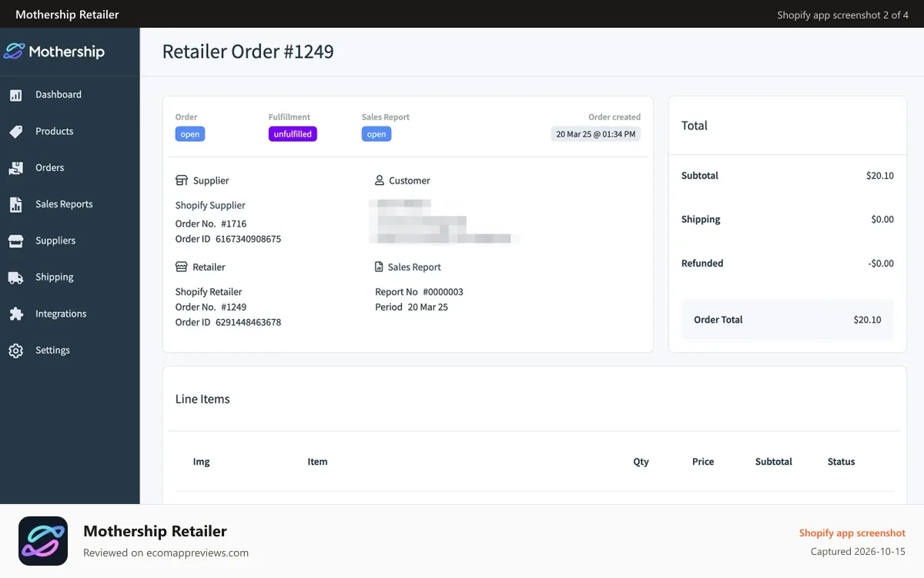The width and height of the screenshot is (924, 578).
Task: Click the Order Total $20.10 amount
Action: (x=867, y=320)
